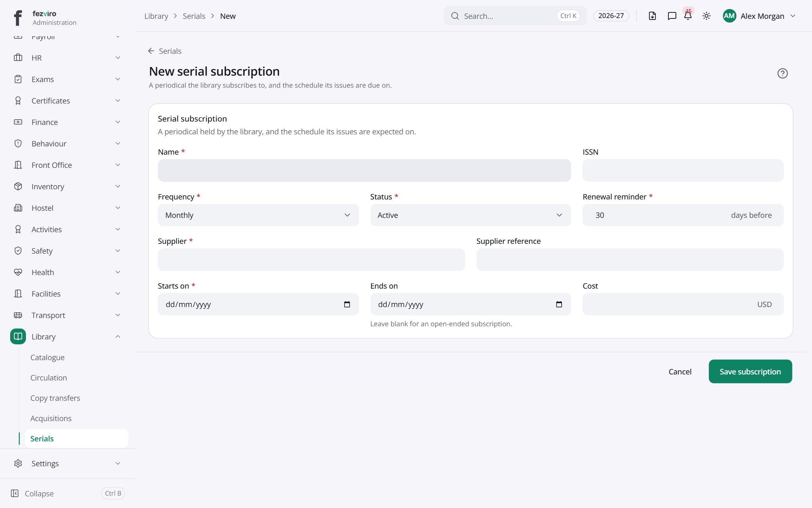812x508 pixels.
Task: Click the 2026-27 academic year pill
Action: [611, 16]
